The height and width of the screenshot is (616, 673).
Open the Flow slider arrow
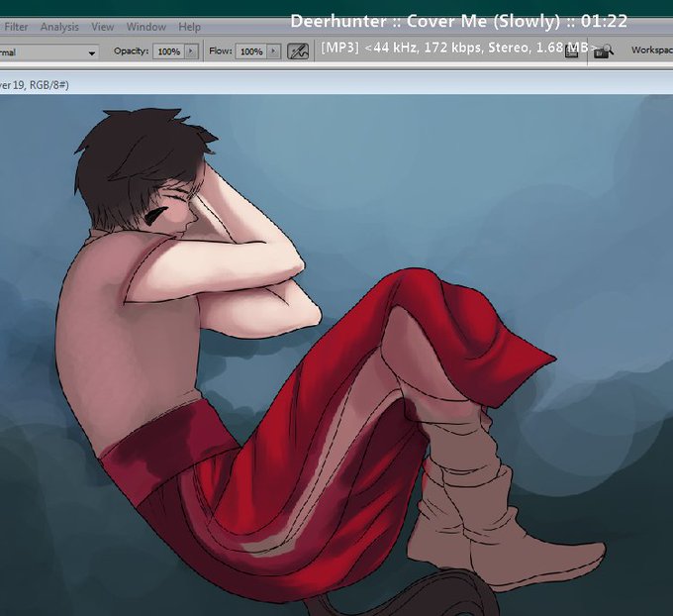[x=273, y=51]
